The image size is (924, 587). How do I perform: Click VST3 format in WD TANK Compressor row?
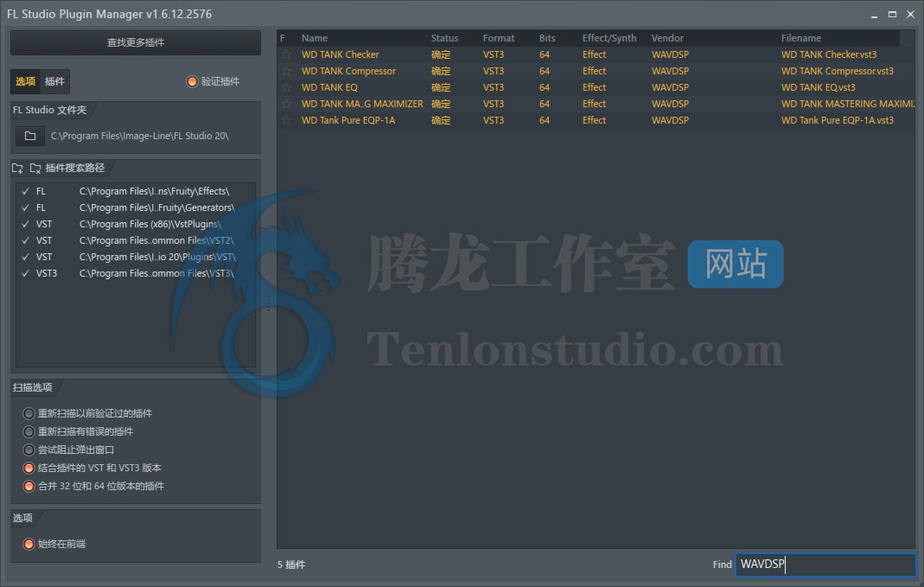coord(494,71)
